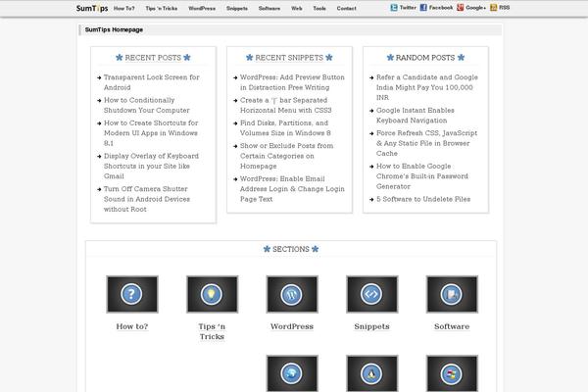The width and height of the screenshot is (588, 392).
Task: Open Show or Exclude Posts from Categories snippet
Action: tap(286, 156)
